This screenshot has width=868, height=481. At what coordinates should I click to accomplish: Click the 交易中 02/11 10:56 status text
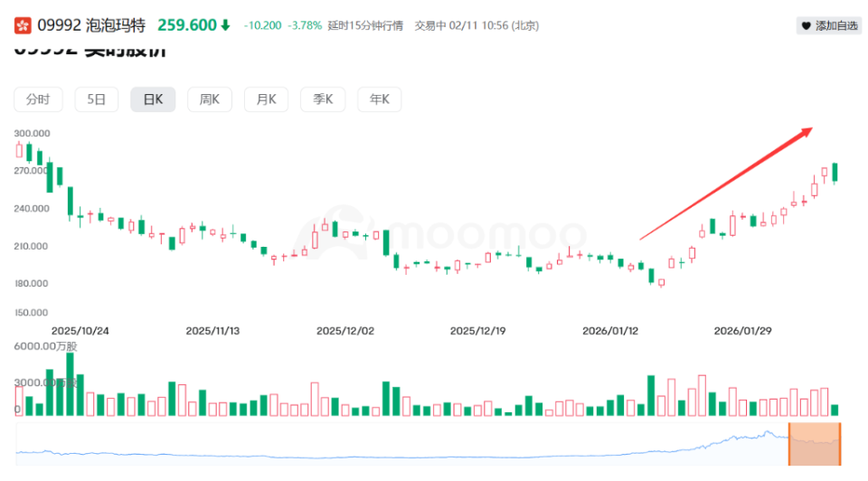(476, 25)
